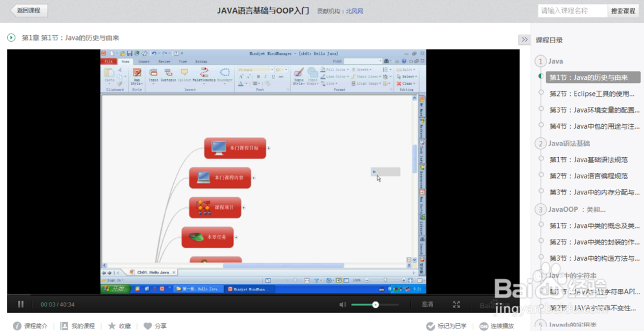The width and height of the screenshot is (644, 331).
Task: Mute the video with the speaker icon
Action: [343, 305]
